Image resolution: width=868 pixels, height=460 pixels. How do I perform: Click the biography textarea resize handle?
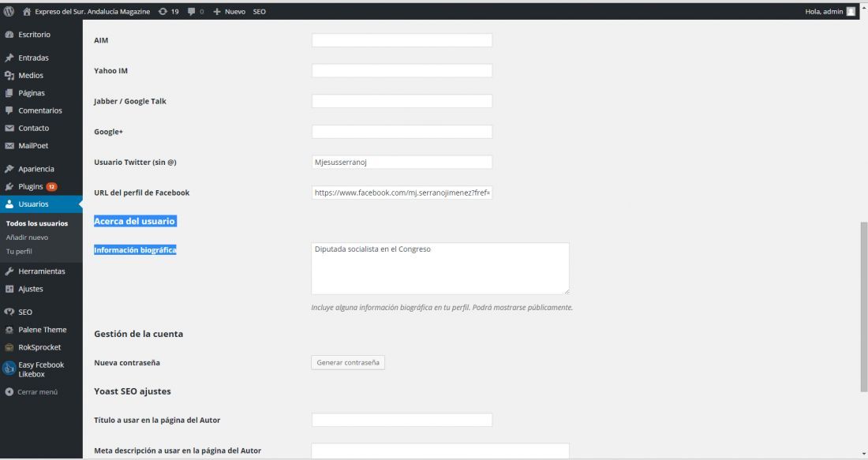click(567, 291)
